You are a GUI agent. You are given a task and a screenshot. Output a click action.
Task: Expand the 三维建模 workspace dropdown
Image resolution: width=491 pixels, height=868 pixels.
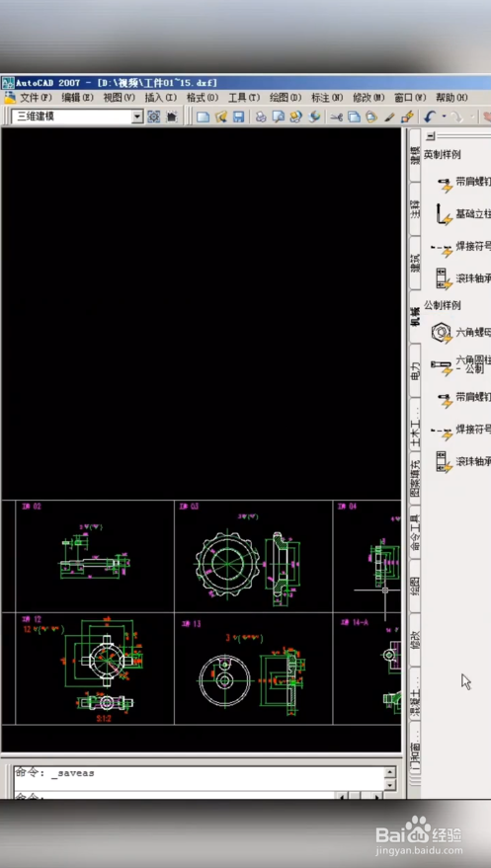click(137, 117)
